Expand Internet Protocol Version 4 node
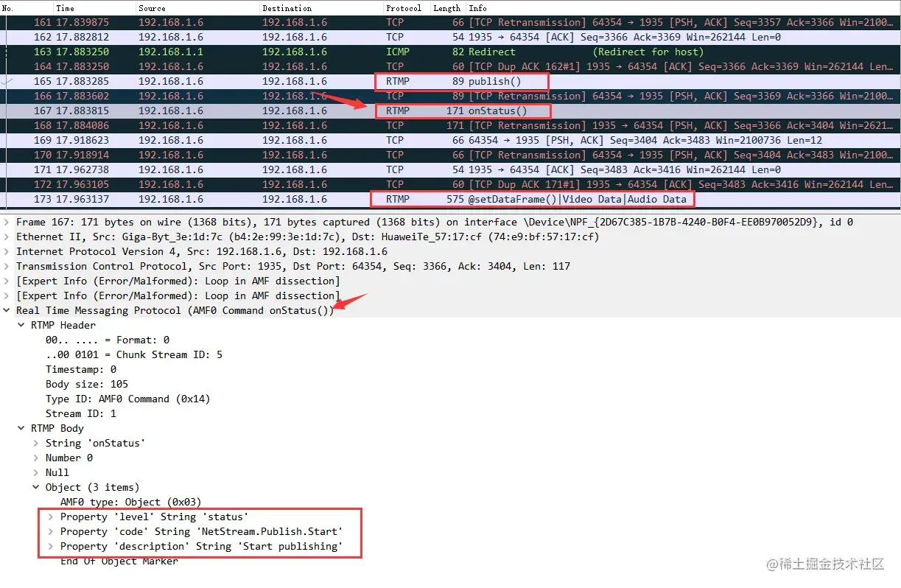Viewport: 901px width, 588px height. [7, 251]
